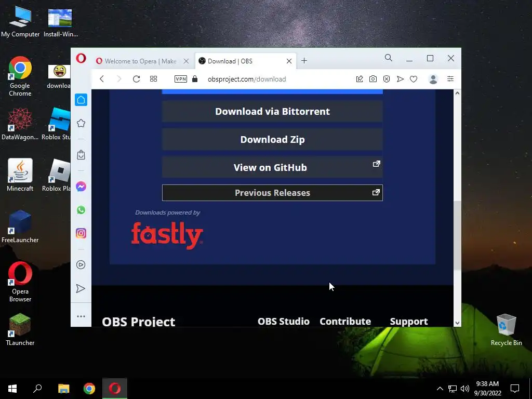
Task: Open the tab search magnifier icon
Action: pyautogui.click(x=389, y=58)
